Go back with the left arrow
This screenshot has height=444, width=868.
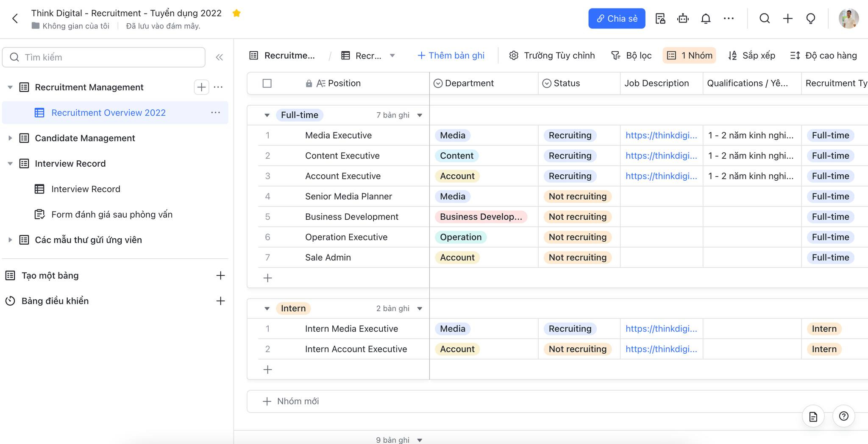coord(15,19)
